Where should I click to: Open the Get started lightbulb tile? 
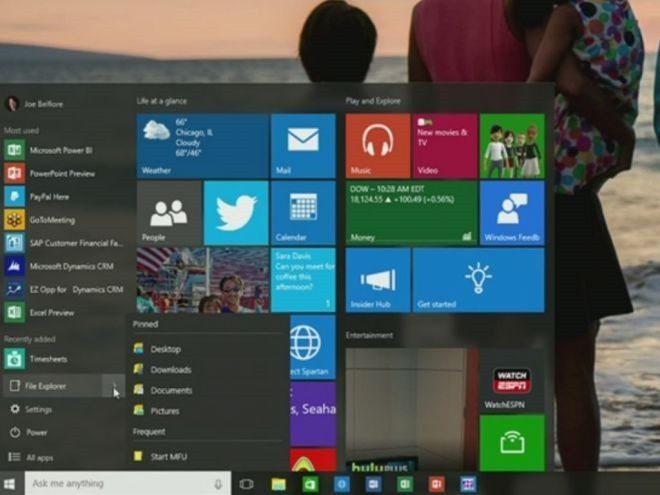pos(478,280)
